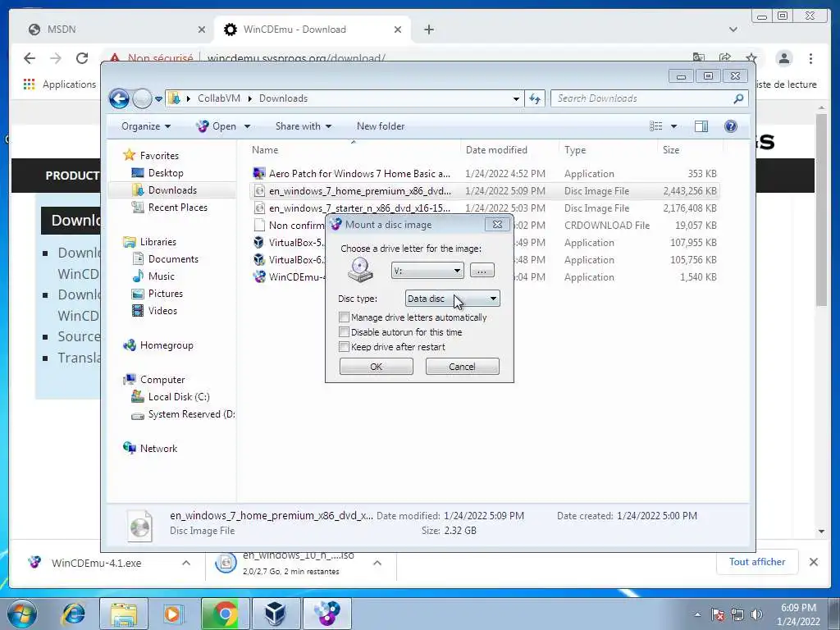Close the Chrome downloads bar

click(813, 562)
